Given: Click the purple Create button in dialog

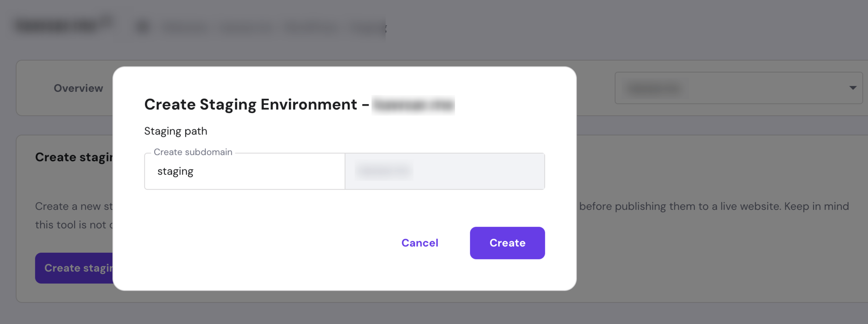Looking at the screenshot, I should (507, 243).
